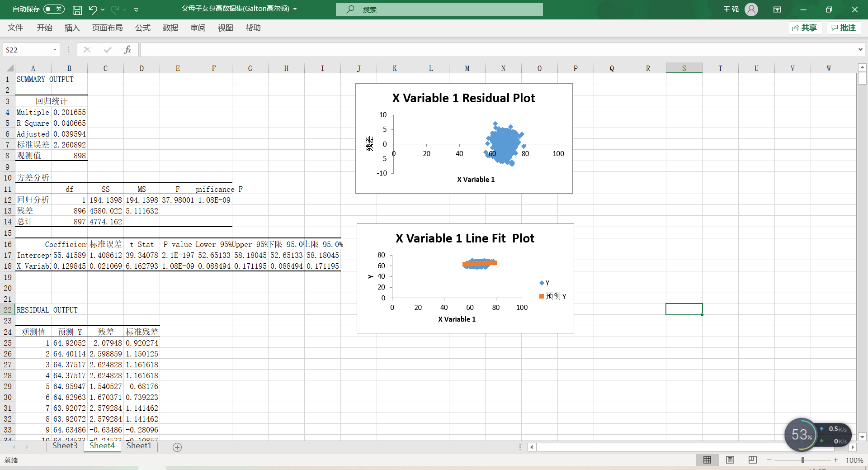The width and height of the screenshot is (868, 470).
Task: Click the search box in title bar
Action: [439, 9]
